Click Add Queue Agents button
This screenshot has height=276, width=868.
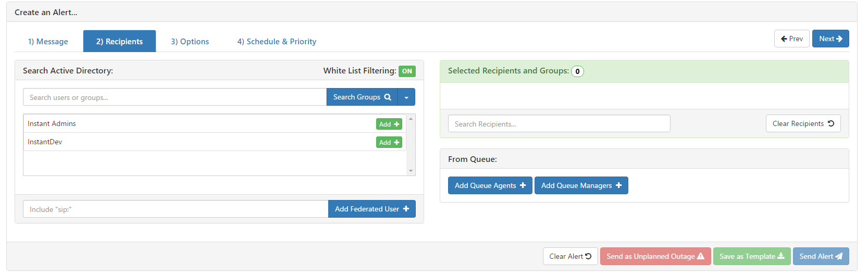tap(490, 185)
